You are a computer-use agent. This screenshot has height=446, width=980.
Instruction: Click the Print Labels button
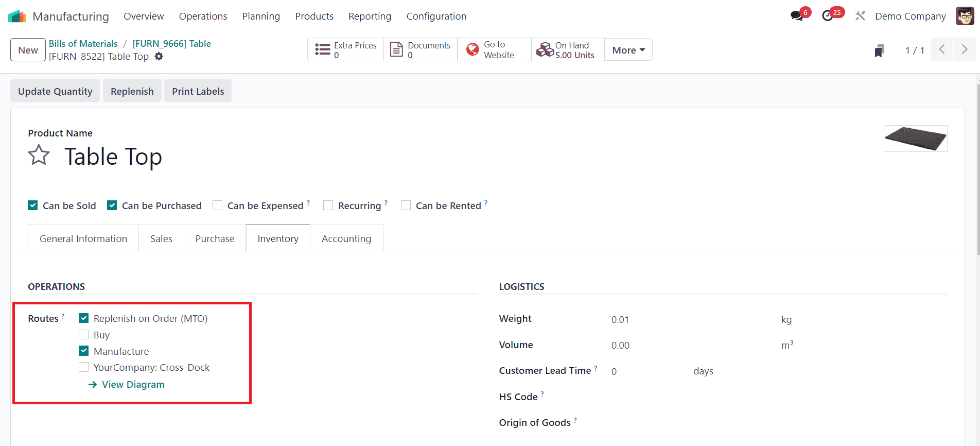[x=198, y=91]
